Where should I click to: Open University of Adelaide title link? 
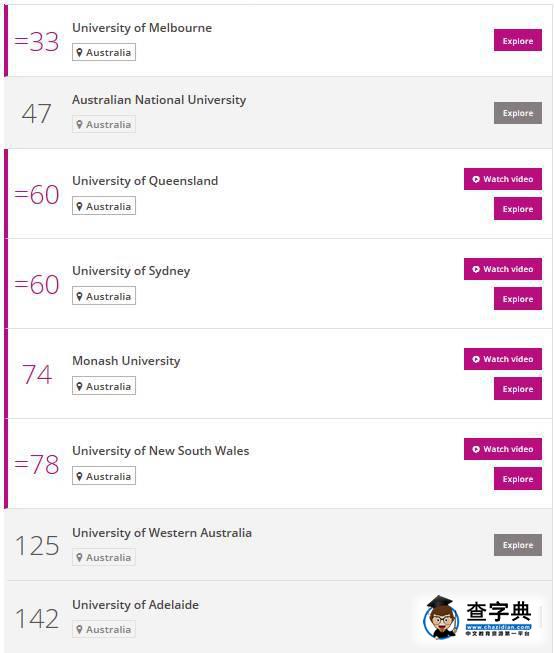[135, 605]
